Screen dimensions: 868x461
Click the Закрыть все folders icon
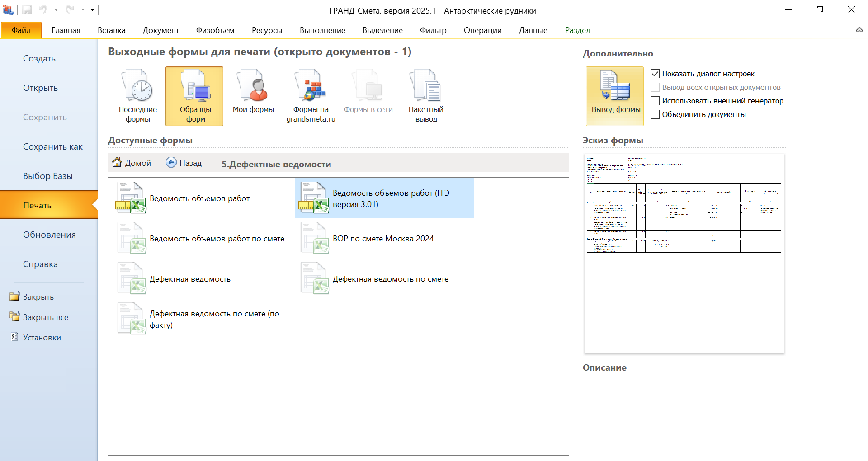point(15,316)
